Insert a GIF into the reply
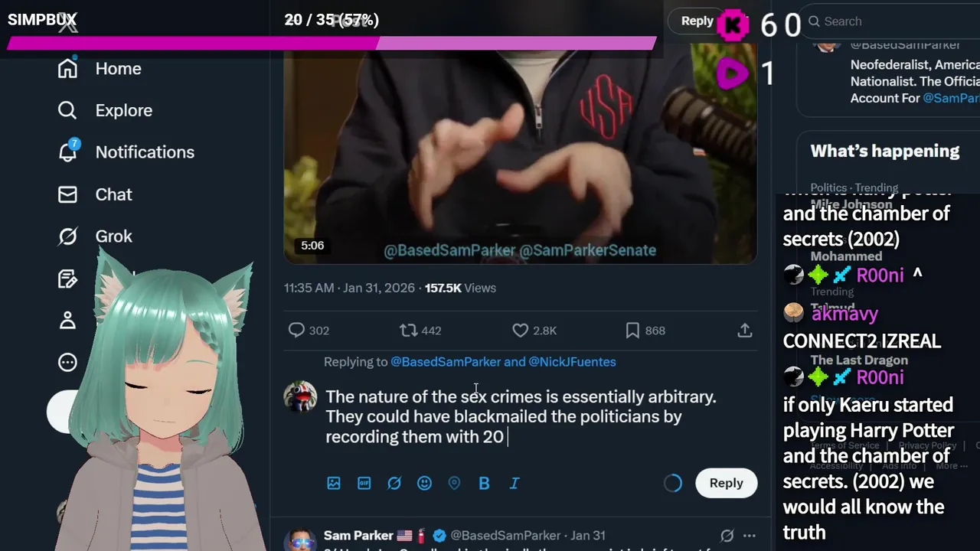The height and width of the screenshot is (551, 980). 364,483
